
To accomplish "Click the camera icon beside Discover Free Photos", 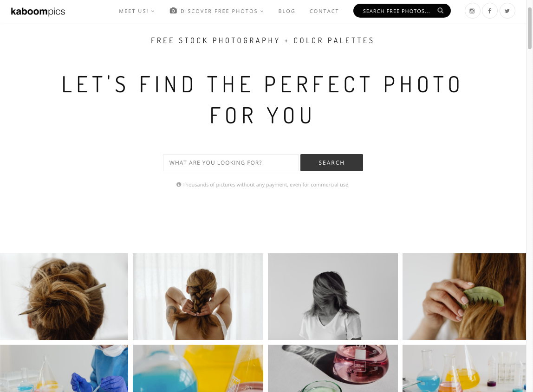I will tap(173, 11).
